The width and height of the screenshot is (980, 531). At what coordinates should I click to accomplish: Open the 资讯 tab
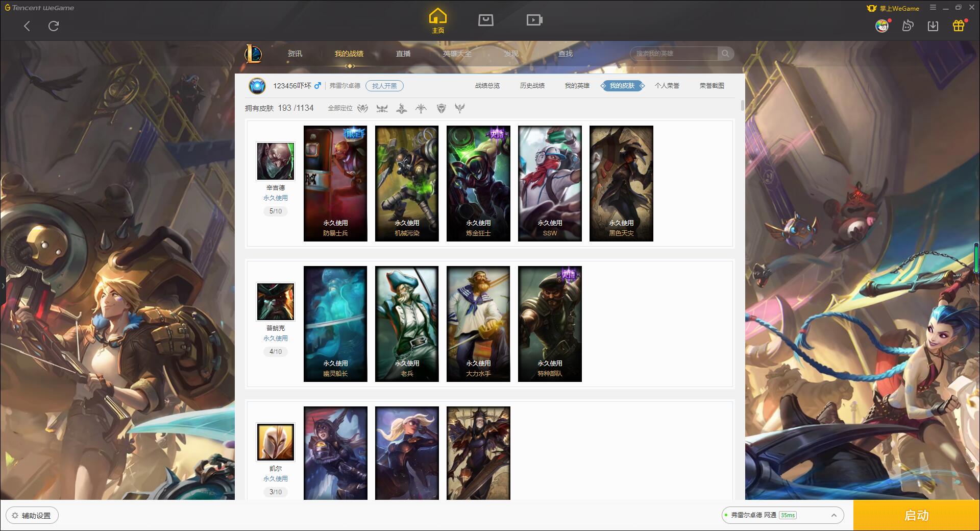(x=295, y=54)
